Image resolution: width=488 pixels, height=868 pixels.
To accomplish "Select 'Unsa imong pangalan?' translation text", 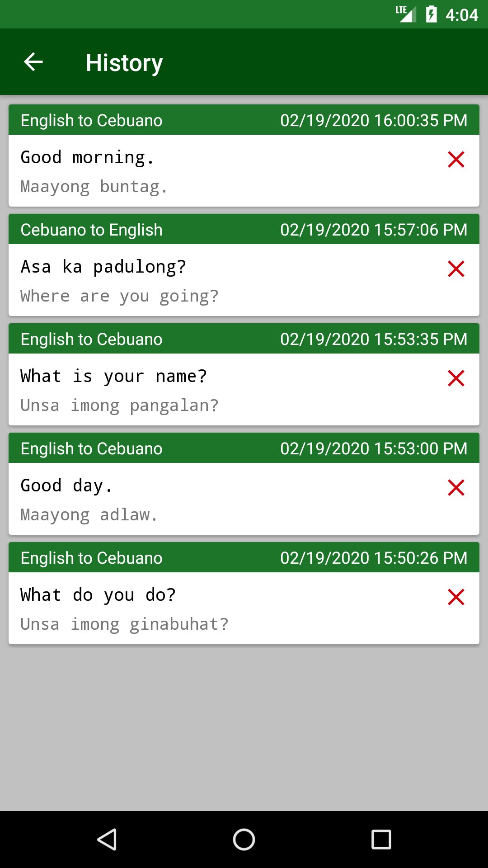I will (x=119, y=406).
